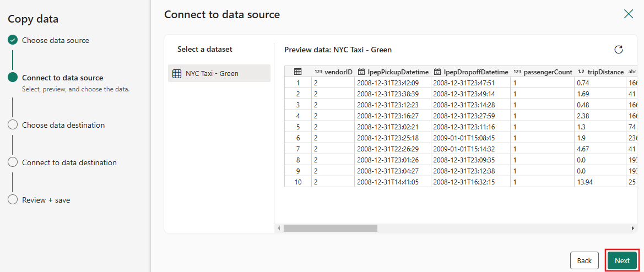Click the NYC Taxi - Green dataset table icon
Image resolution: width=644 pixels, height=272 pixels.
point(177,73)
